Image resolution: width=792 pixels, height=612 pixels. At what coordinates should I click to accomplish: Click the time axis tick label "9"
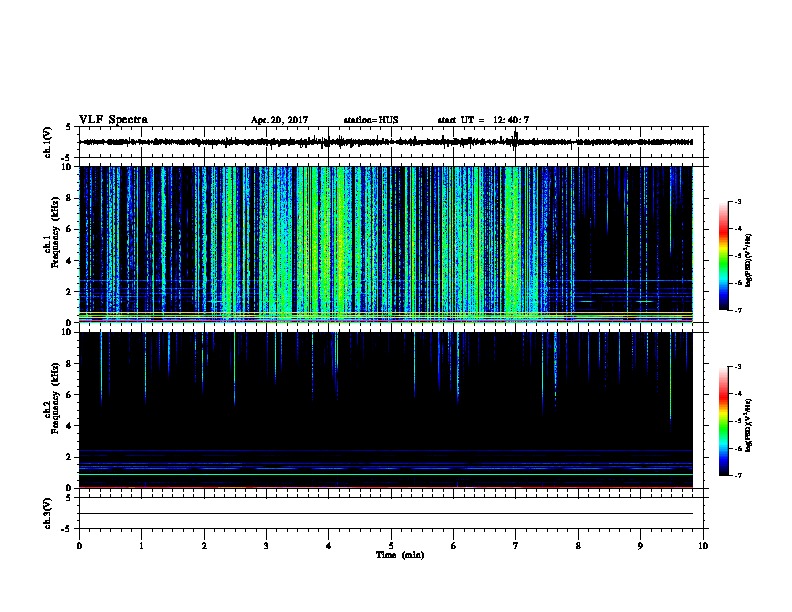click(640, 546)
